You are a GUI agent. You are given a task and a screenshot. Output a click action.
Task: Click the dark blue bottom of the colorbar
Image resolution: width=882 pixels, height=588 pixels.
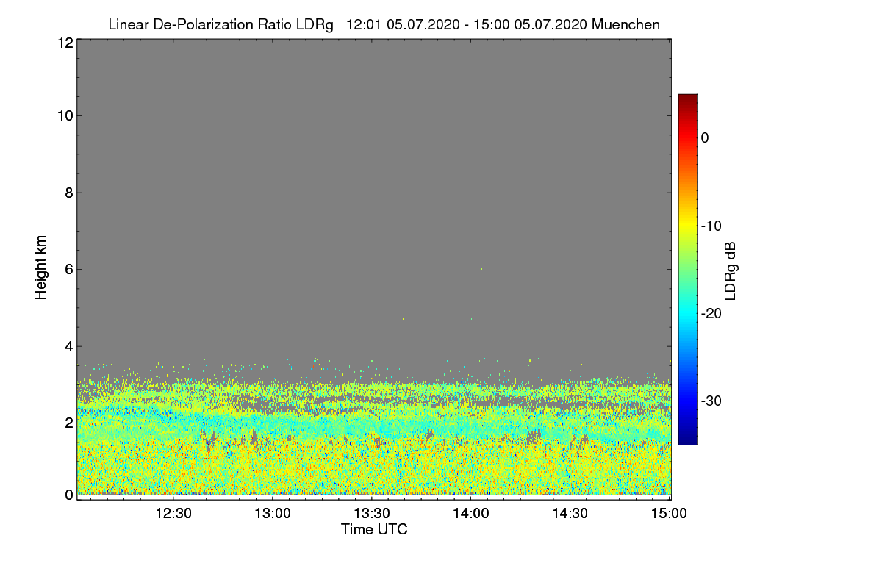(x=687, y=439)
